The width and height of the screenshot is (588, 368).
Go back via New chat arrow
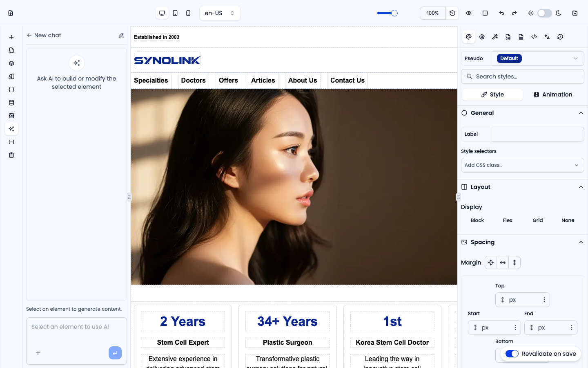point(29,35)
